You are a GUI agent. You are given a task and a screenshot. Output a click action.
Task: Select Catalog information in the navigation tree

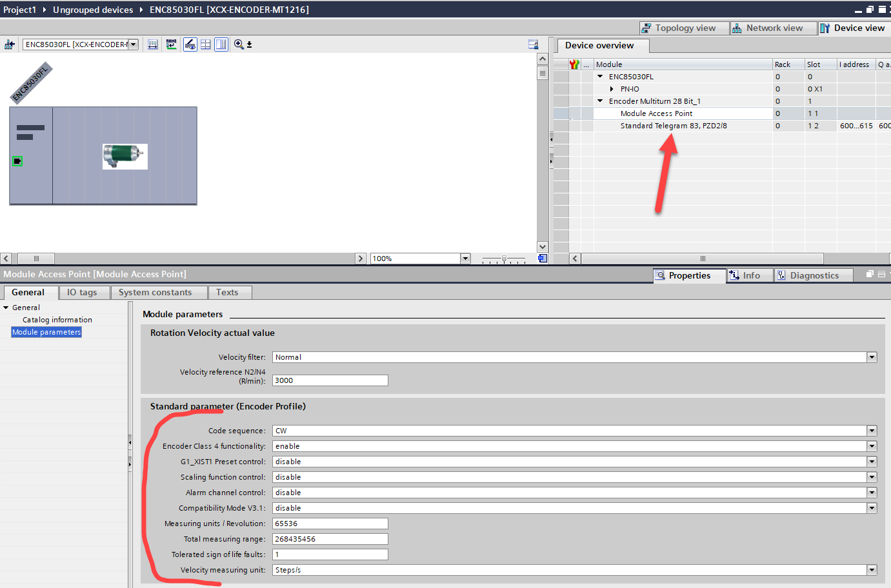click(x=57, y=320)
